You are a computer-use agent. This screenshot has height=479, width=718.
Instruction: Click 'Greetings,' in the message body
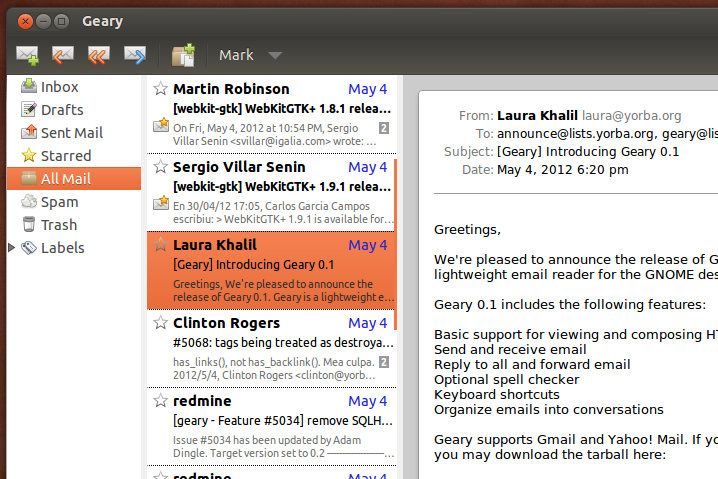coord(467,229)
